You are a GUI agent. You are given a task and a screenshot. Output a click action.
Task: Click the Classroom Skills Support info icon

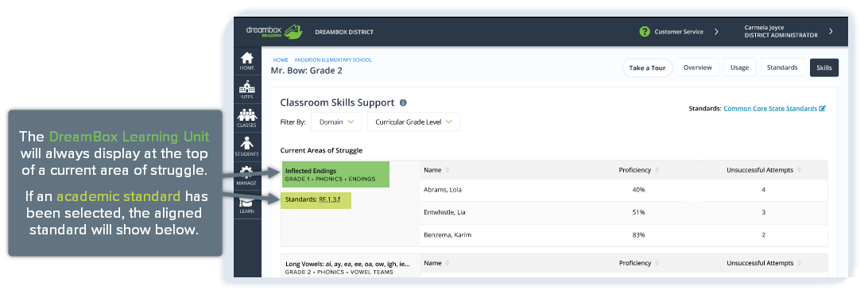click(x=403, y=102)
